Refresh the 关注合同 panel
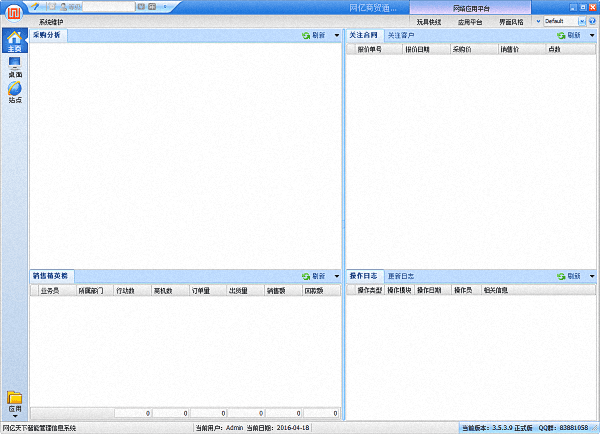Viewport: 600px width, 434px height. (x=568, y=35)
